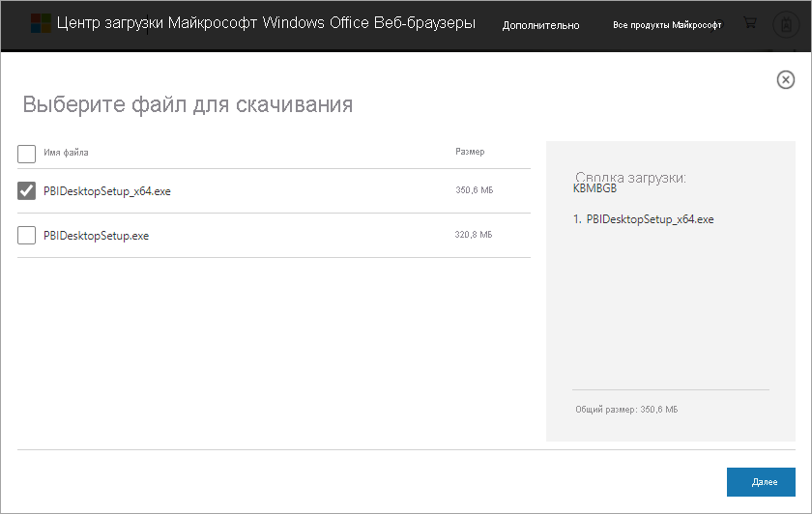Click the Microsoft logo in the header
812x514 pixels.
[41, 23]
